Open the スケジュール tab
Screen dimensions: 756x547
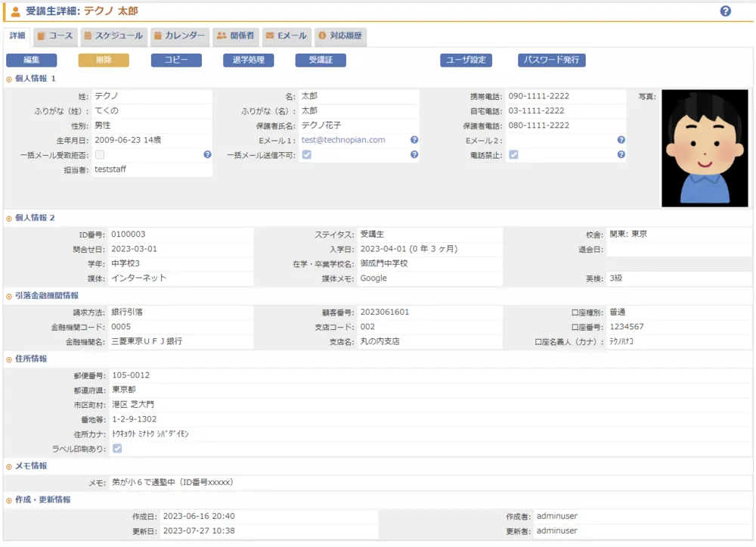pyautogui.click(x=113, y=36)
